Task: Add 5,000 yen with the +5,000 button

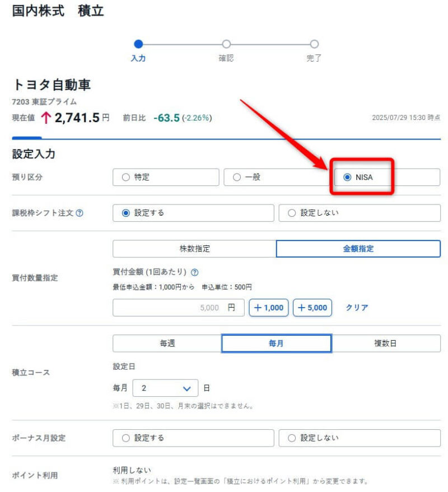Action: (312, 308)
